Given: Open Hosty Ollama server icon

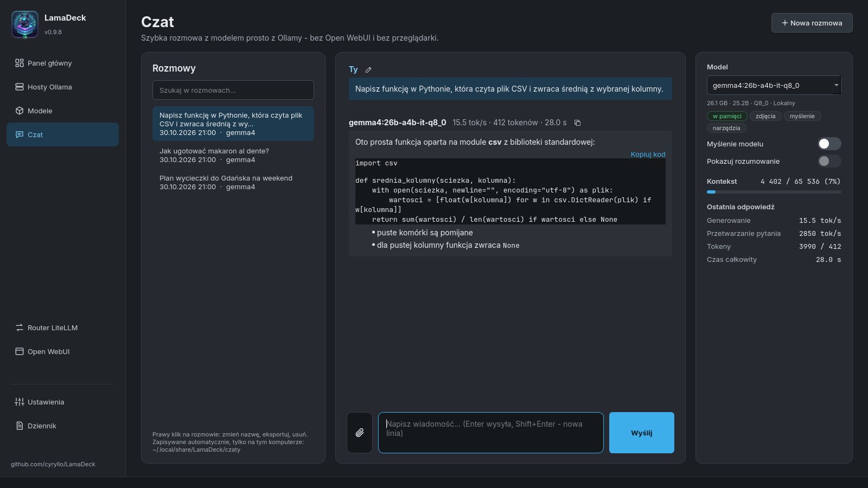Looking at the screenshot, I should click(x=20, y=87).
